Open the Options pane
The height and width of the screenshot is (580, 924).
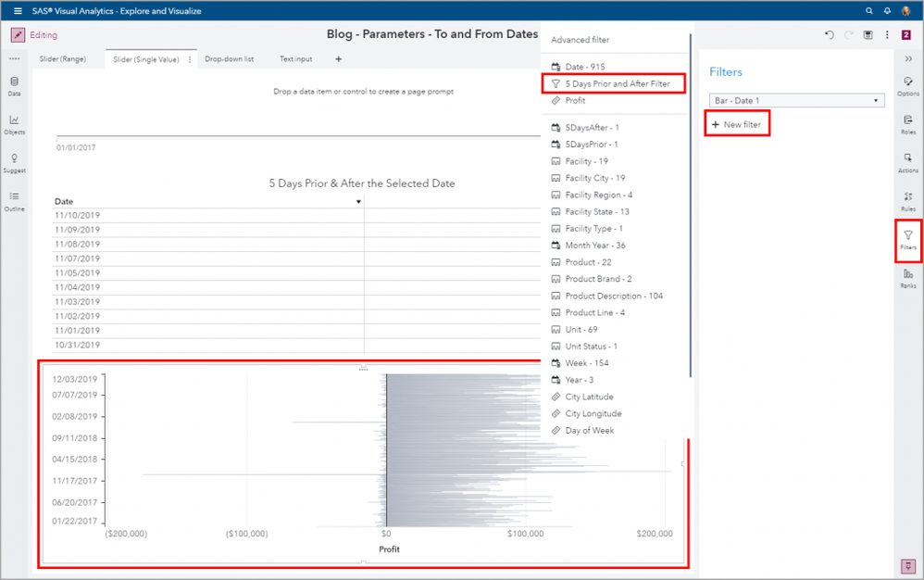point(908,86)
